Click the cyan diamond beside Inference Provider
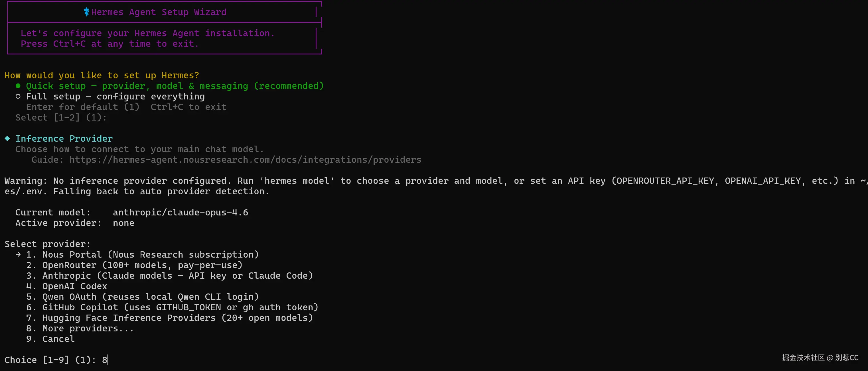Viewport: 868px width, 371px height. 7,138
